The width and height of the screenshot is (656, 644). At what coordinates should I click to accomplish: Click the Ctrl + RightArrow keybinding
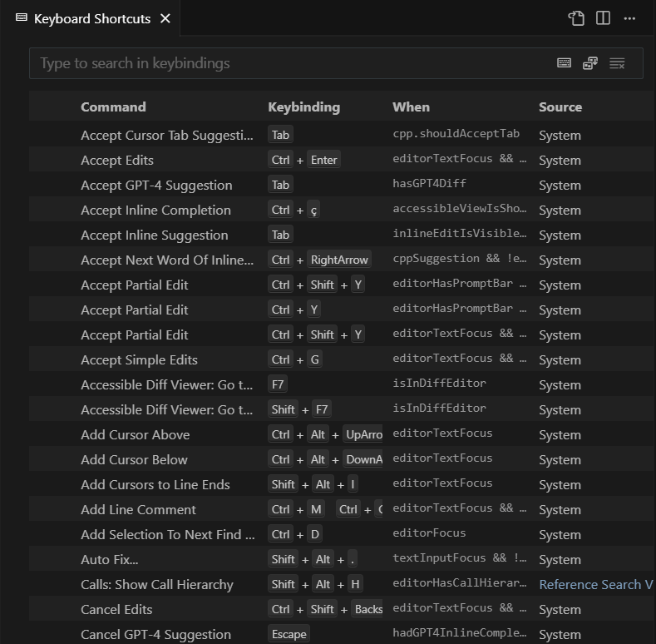tap(319, 260)
